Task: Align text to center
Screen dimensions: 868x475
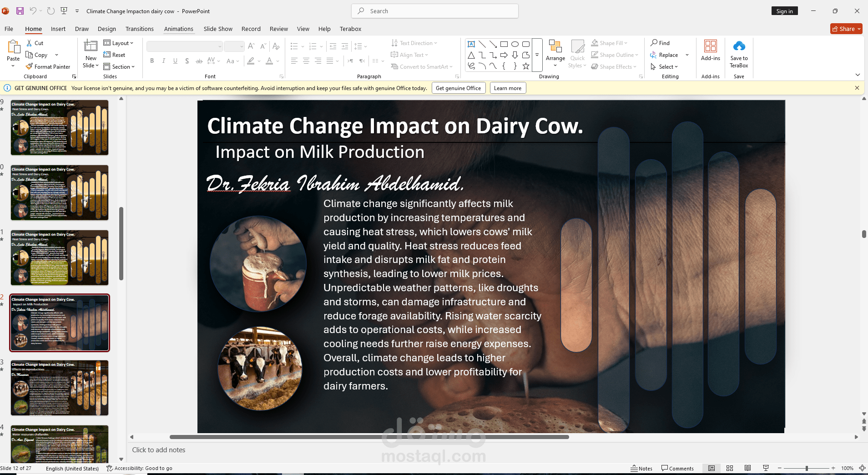Action: click(306, 61)
